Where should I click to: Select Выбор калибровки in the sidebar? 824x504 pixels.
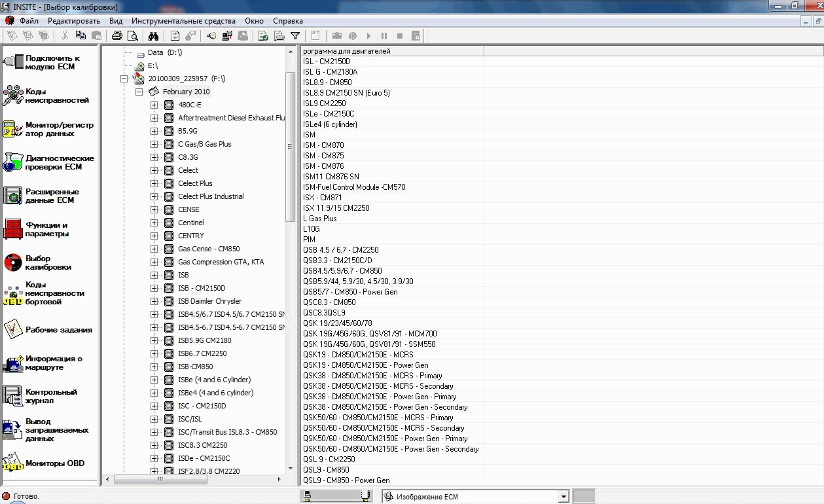tap(50, 262)
